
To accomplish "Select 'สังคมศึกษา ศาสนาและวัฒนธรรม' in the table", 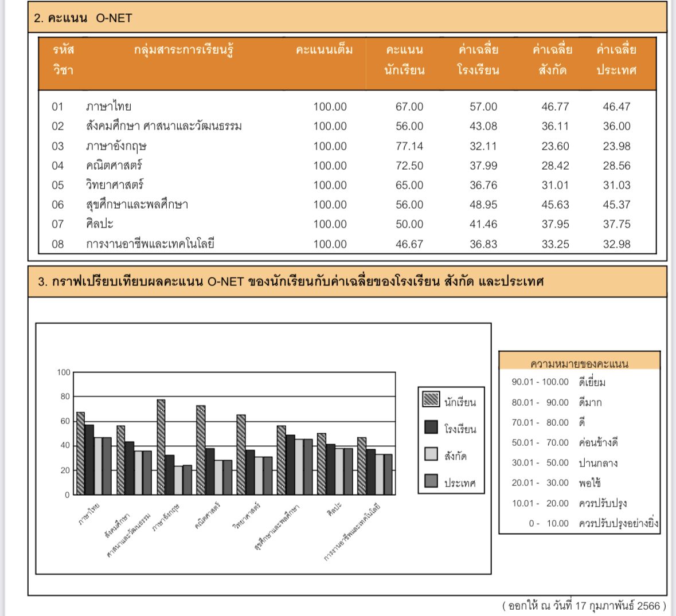I will pyautogui.click(x=164, y=126).
